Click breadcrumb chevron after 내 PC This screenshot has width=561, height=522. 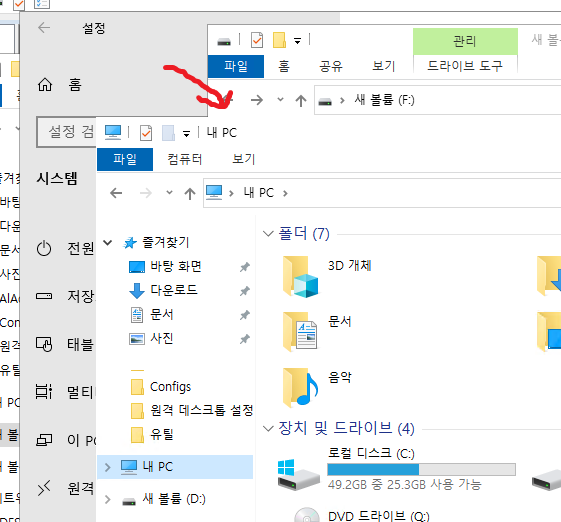pos(285,194)
